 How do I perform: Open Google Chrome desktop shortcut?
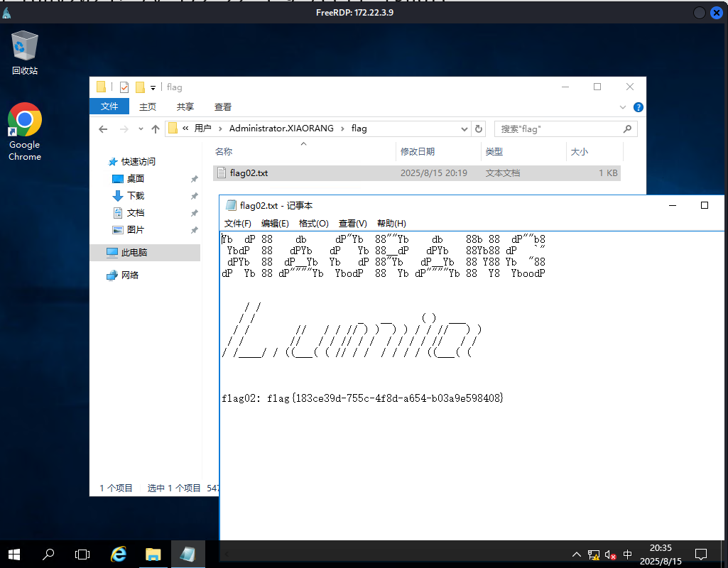(x=25, y=132)
